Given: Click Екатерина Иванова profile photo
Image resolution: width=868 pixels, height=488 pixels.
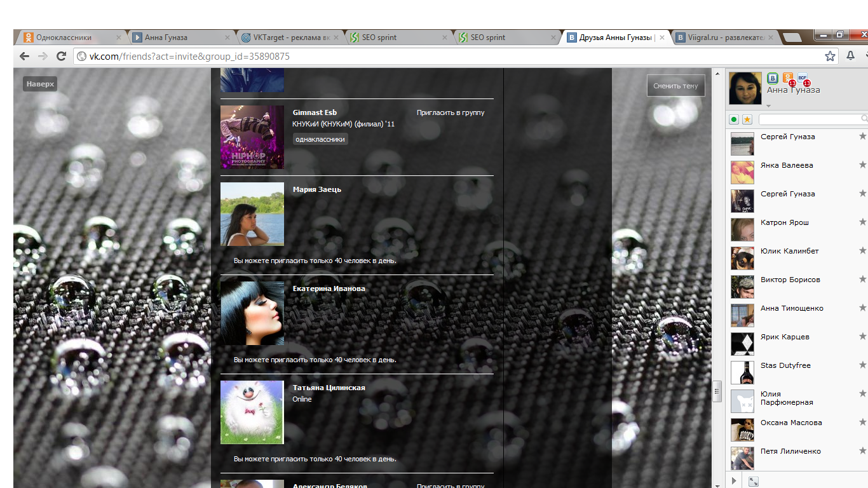Looking at the screenshot, I should tap(252, 313).
